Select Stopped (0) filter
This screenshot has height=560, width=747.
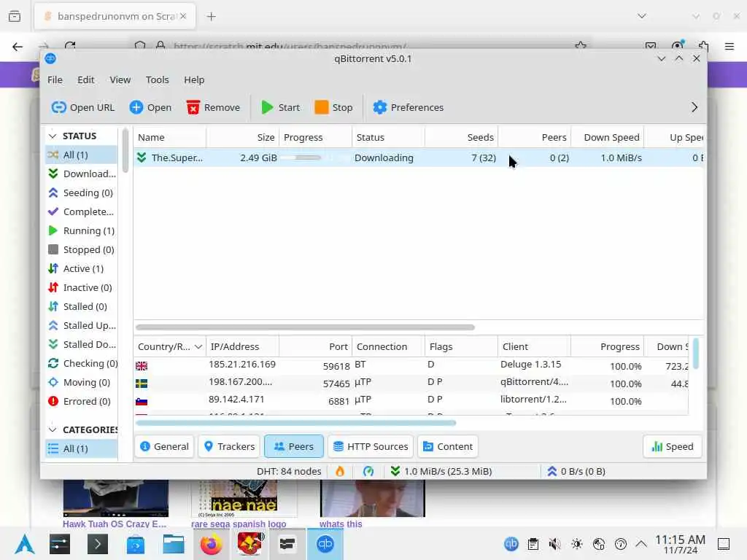[x=82, y=250]
